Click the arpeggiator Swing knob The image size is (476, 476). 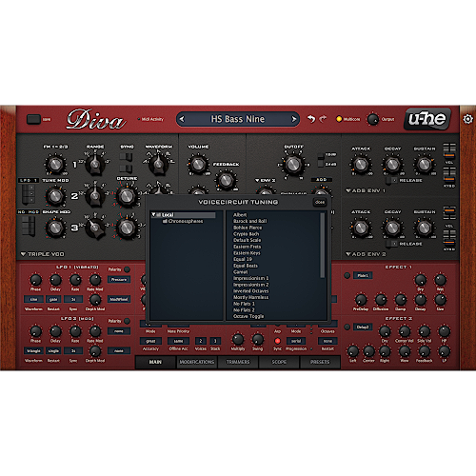(257, 339)
